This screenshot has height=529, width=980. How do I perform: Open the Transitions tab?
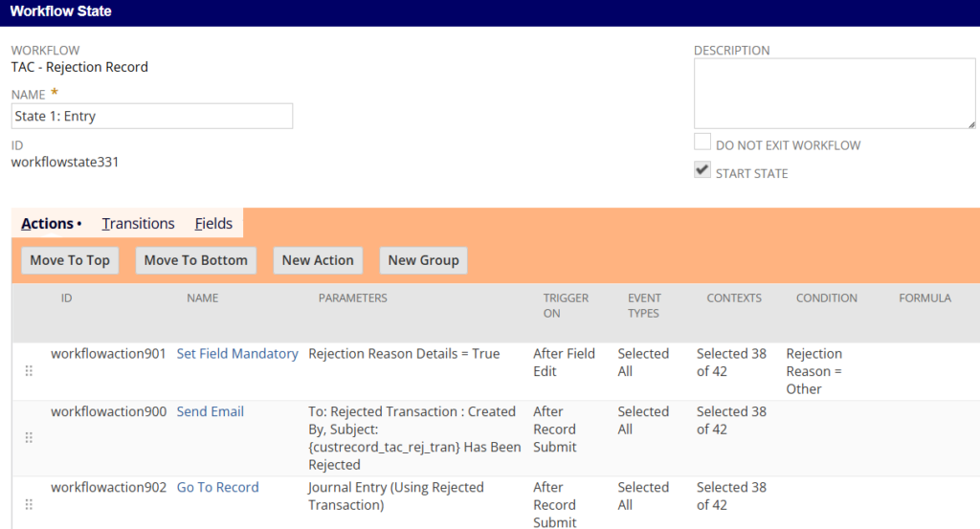pos(138,224)
